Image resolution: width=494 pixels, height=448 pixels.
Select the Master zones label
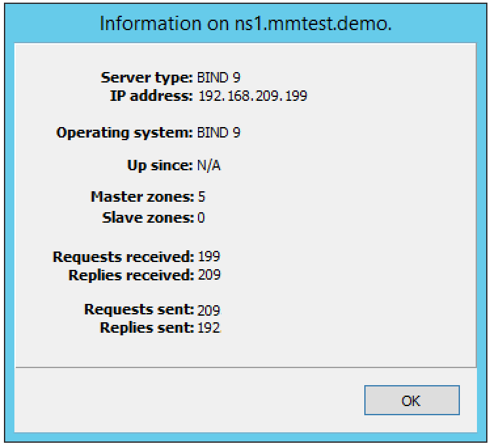(142, 196)
